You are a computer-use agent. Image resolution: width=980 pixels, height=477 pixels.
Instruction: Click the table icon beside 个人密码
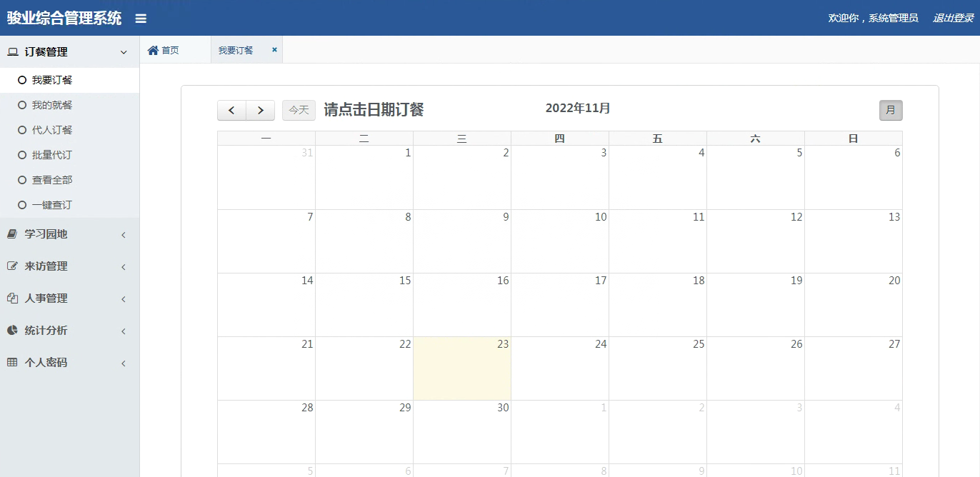[x=12, y=362]
